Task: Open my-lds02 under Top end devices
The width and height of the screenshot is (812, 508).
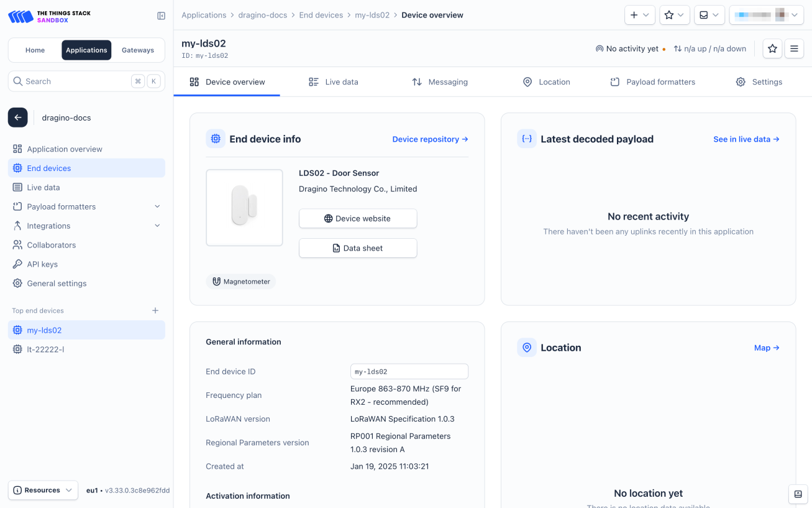Action: click(x=86, y=330)
